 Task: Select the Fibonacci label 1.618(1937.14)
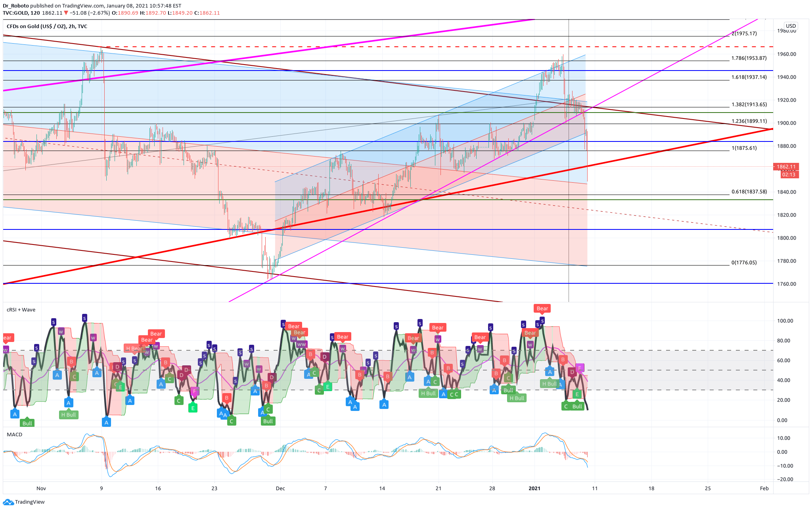point(749,77)
